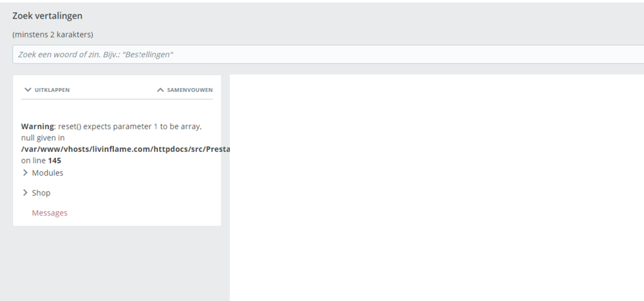644x301 pixels.
Task: Click the file path starting '/var/www/vhosts'
Action: click(x=126, y=149)
